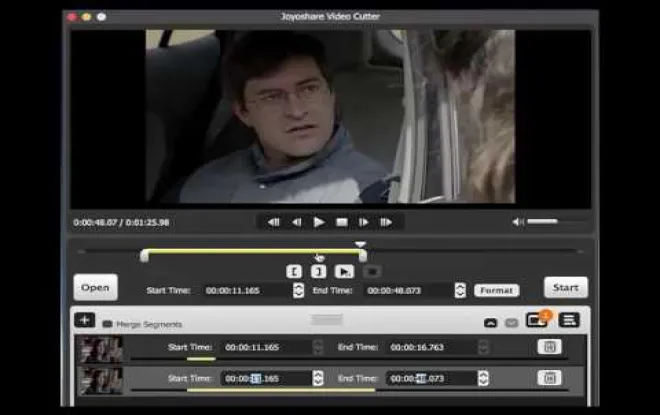Step forward one frame

pyautogui.click(x=363, y=222)
